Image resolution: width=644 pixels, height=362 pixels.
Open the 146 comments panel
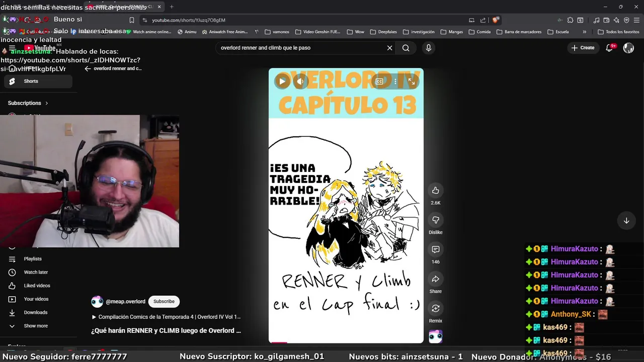[436, 249]
